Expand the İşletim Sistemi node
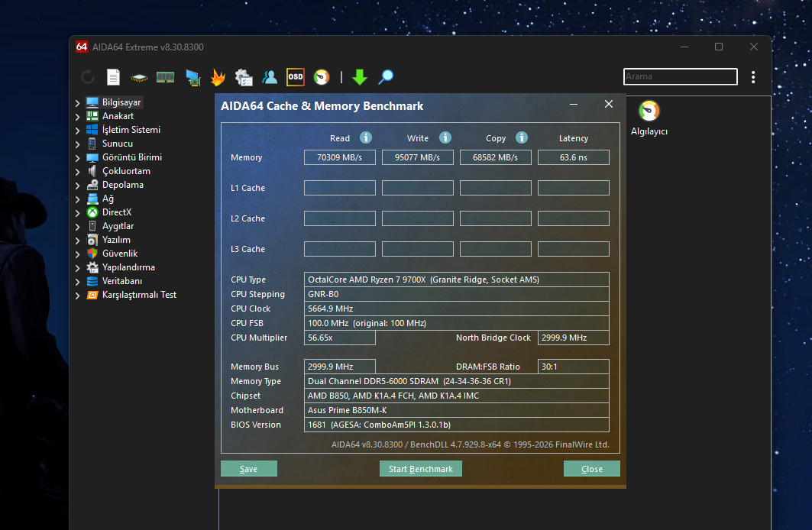The height and width of the screenshot is (530, 812). 78,130
